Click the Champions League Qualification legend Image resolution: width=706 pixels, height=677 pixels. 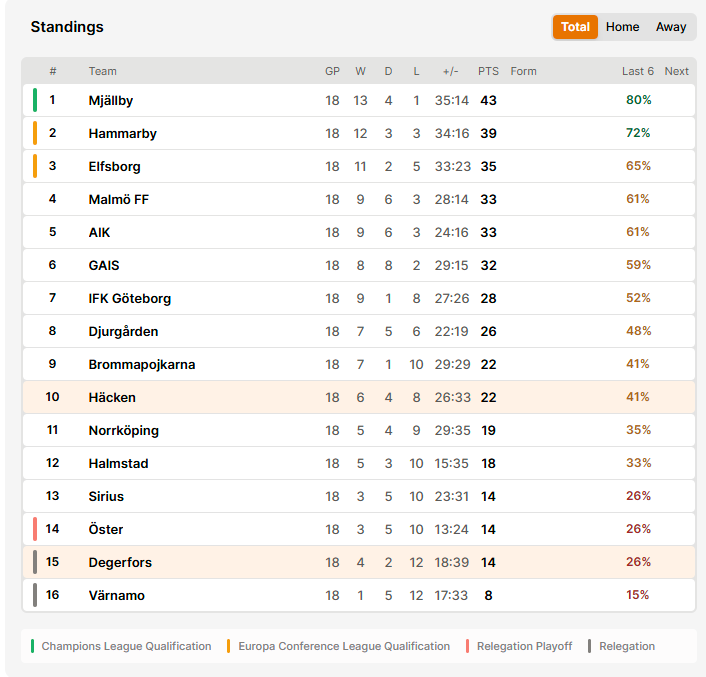coord(126,646)
